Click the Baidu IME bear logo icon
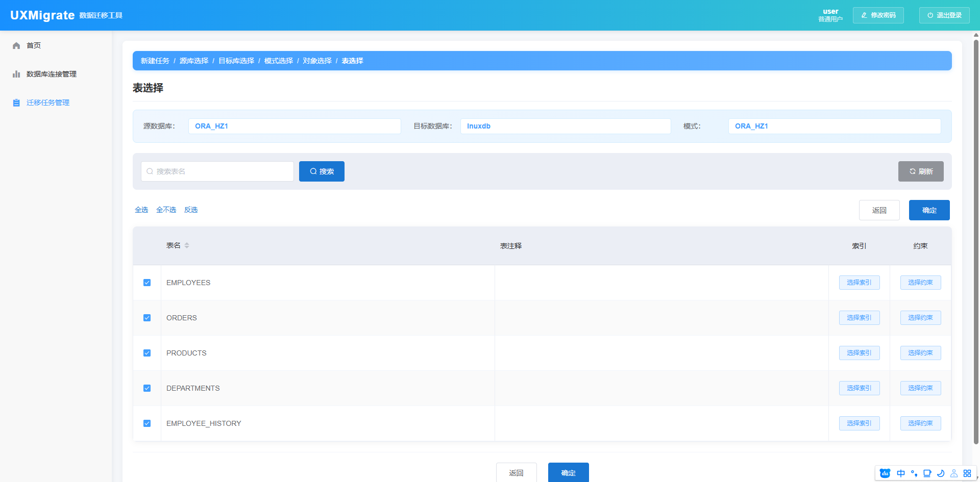Image resolution: width=980 pixels, height=482 pixels. pos(885,473)
